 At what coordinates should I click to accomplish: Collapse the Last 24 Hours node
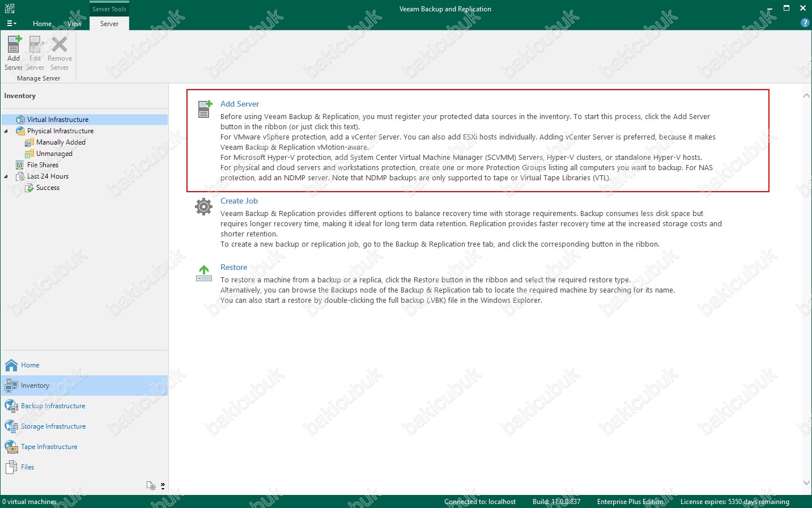[6, 176]
